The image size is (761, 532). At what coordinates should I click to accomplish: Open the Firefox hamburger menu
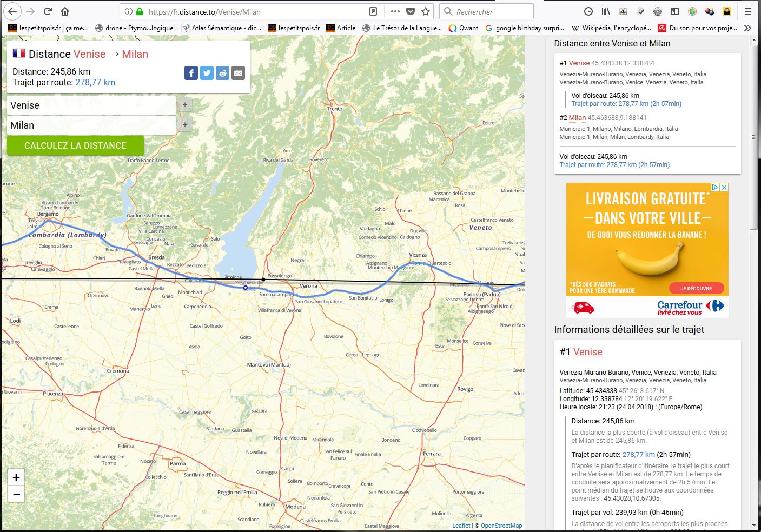pyautogui.click(x=748, y=11)
